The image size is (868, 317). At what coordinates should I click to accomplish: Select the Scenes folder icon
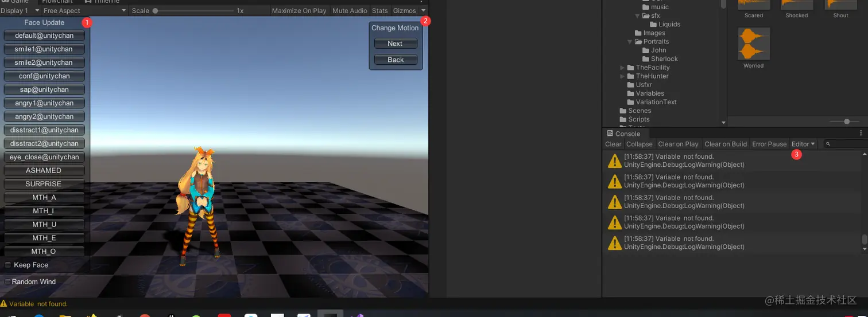tap(623, 111)
